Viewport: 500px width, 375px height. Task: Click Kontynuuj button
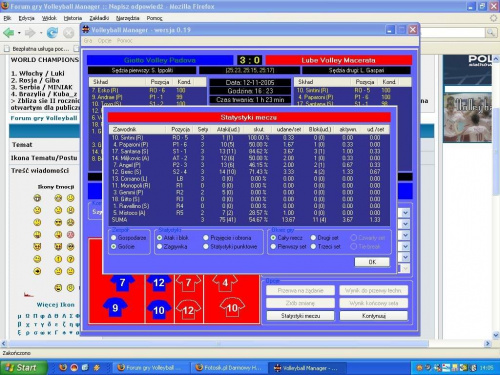tap(374, 316)
